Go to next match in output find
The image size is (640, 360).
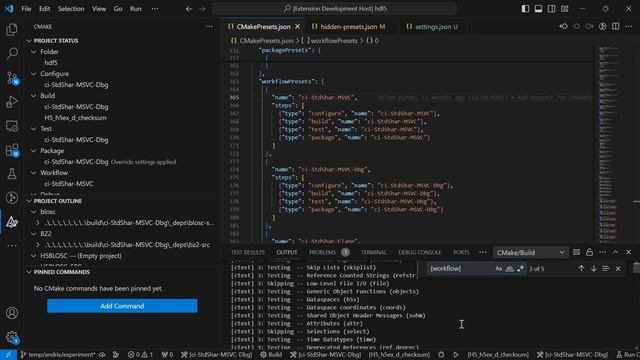pos(593,269)
